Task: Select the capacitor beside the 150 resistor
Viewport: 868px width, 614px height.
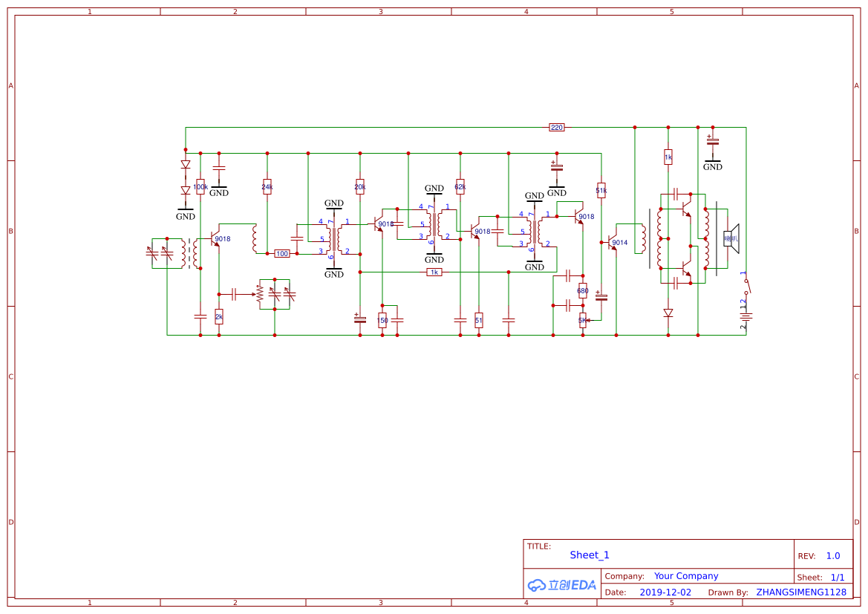Action: (x=397, y=320)
